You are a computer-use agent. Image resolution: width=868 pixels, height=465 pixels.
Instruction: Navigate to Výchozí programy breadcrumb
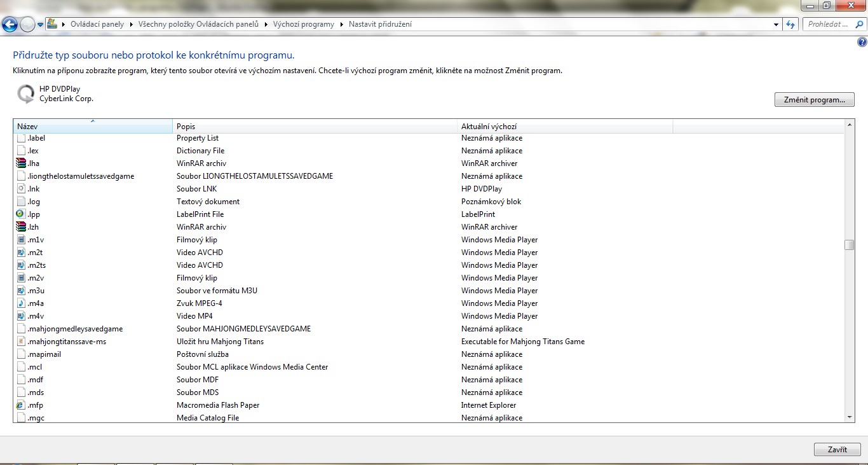304,24
